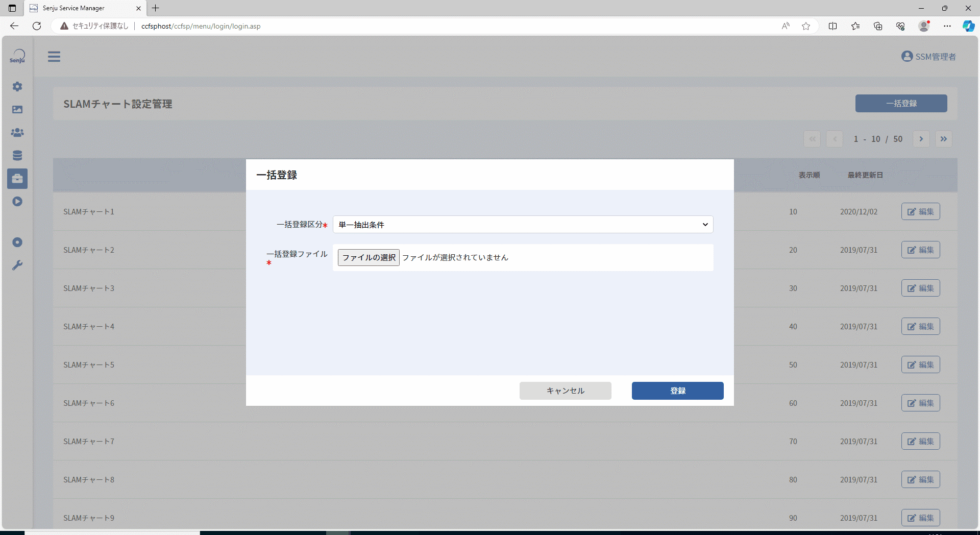This screenshot has height=535, width=980.
Task: Open the play circle sidebar icon
Action: [x=17, y=202]
